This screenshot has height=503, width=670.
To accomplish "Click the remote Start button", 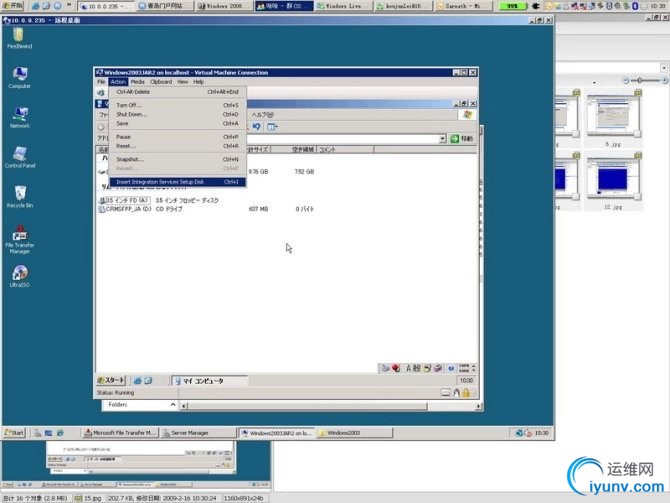I will pyautogui.click(x=14, y=433).
